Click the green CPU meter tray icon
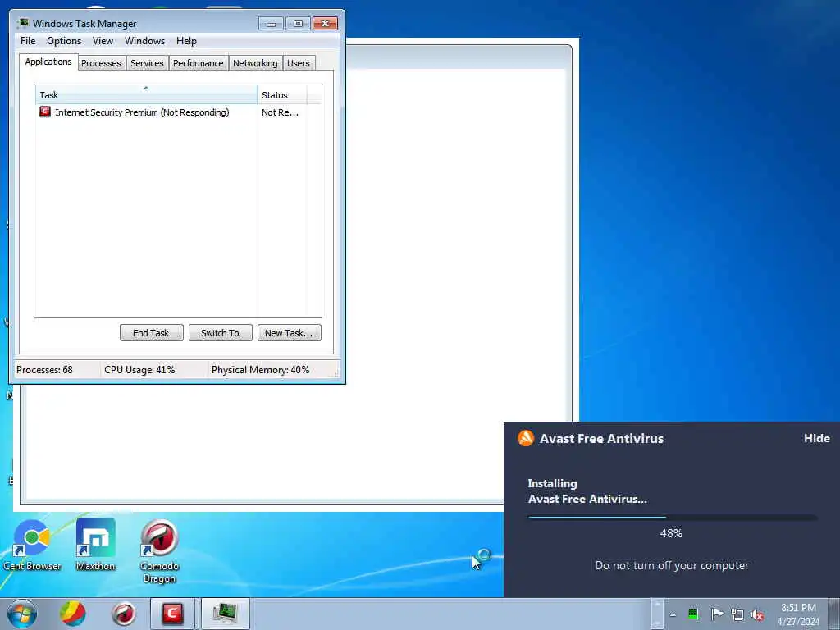The image size is (840, 630). tap(692, 614)
